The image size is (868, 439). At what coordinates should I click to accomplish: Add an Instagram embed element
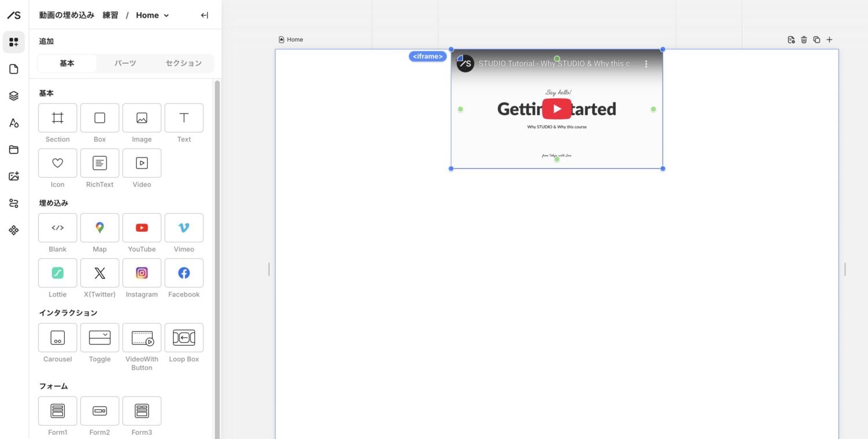[x=142, y=273]
